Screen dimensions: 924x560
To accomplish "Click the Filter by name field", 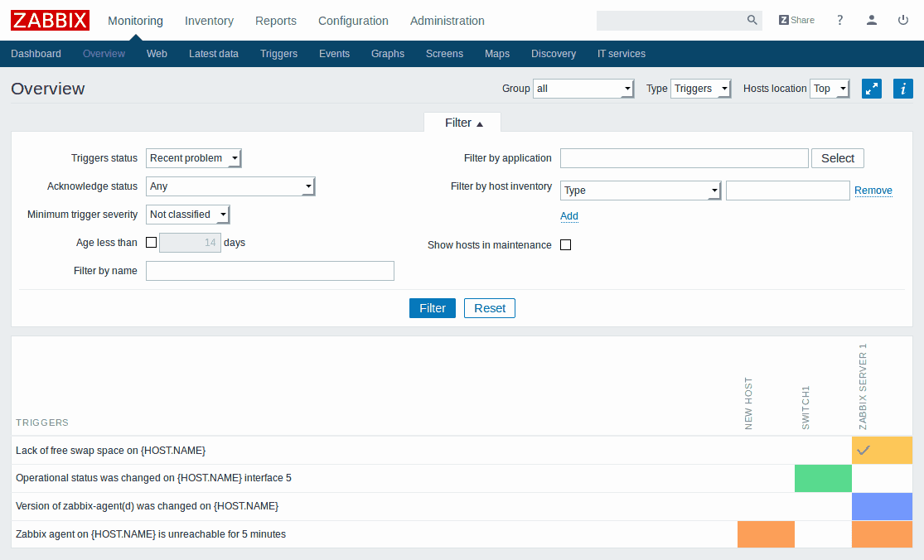I will [269, 271].
